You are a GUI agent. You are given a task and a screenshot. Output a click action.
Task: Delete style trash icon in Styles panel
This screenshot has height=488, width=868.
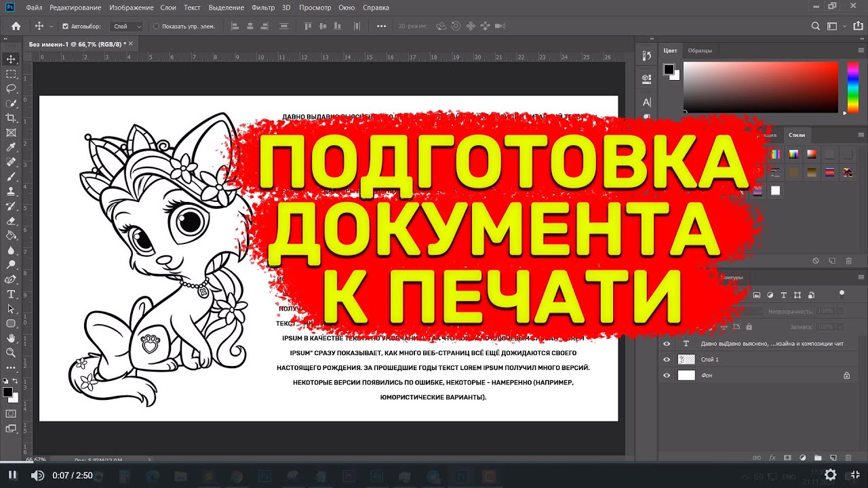[848, 260]
